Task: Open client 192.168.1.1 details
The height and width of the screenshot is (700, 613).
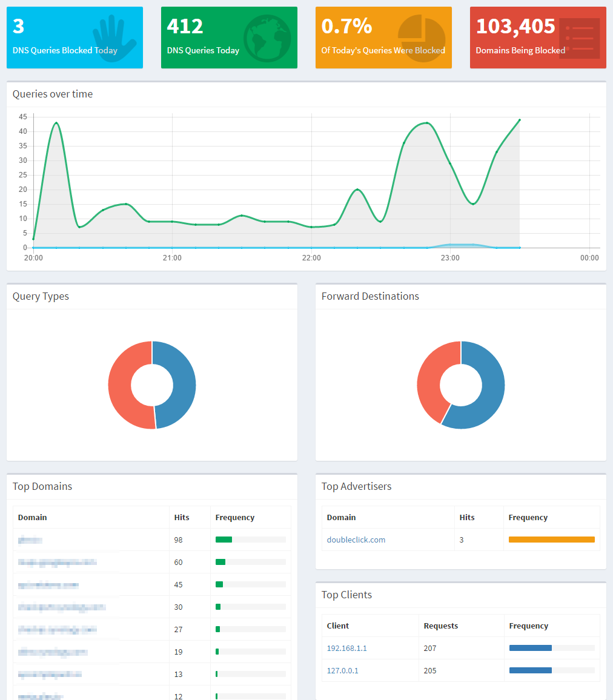Action: click(346, 648)
